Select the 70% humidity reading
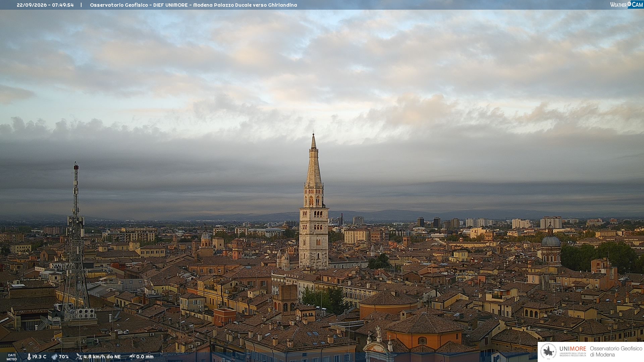Image resolution: width=644 pixels, height=362 pixels. 64,357
